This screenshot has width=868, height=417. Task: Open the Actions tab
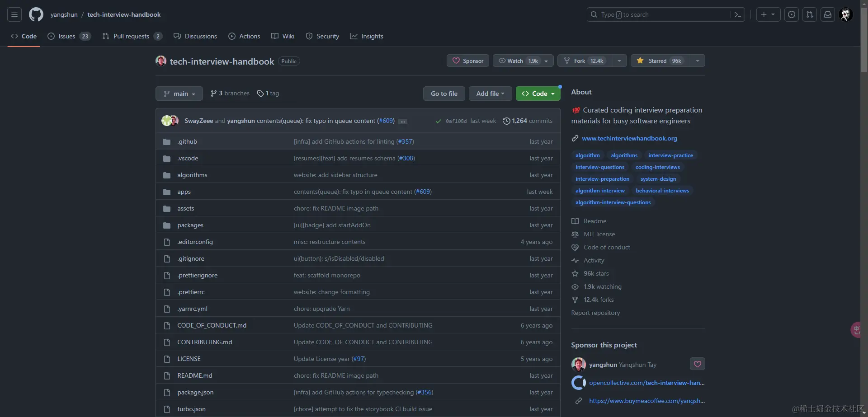(x=244, y=36)
